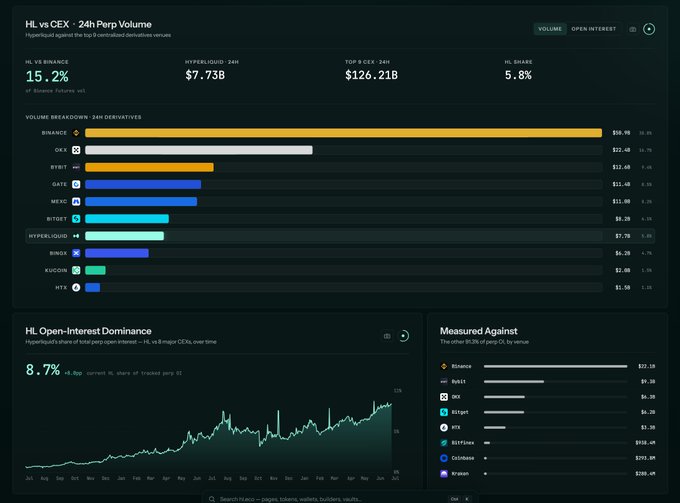This screenshot has height=503, width=680.
Task: Click the $22.4B value in OKX row
Action: [621, 150]
